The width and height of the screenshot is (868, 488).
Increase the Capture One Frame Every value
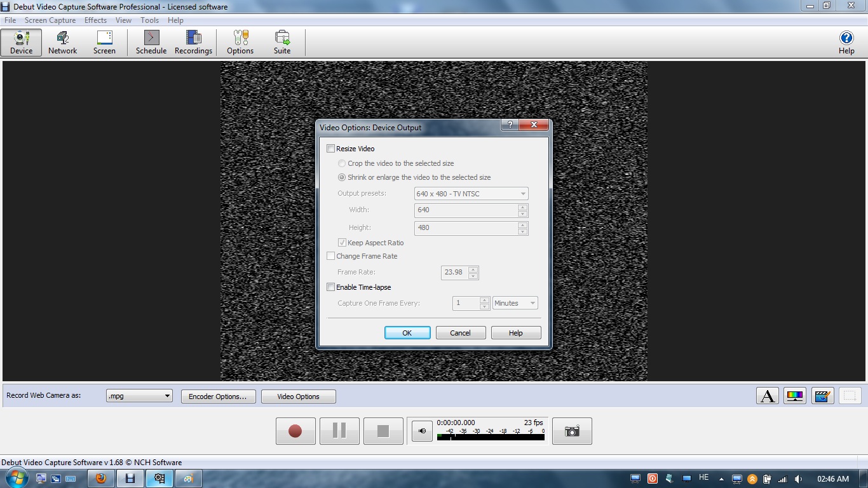click(484, 300)
